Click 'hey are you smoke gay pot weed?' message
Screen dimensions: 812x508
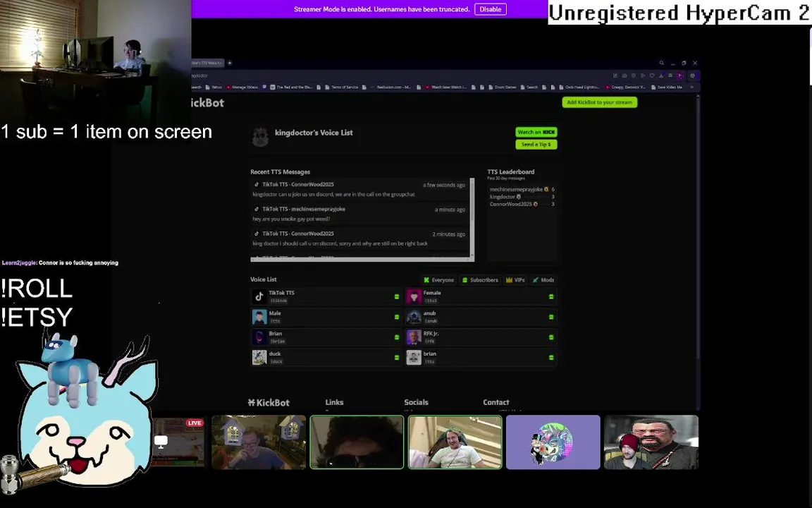291,219
